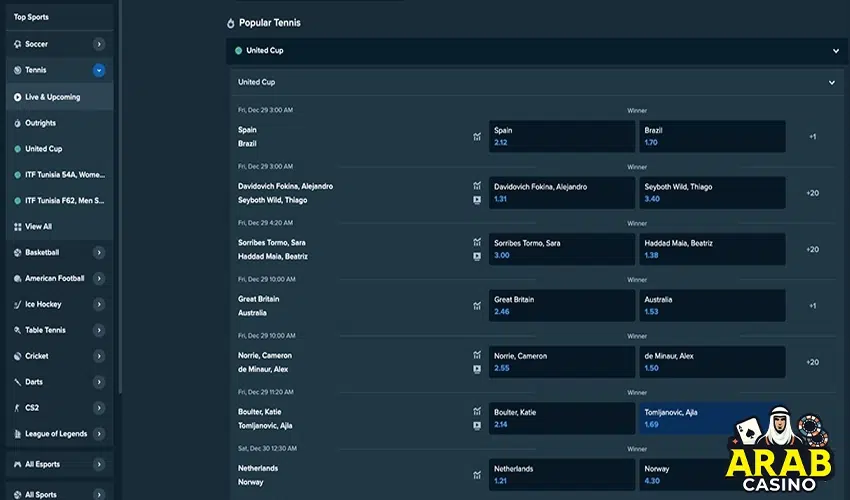Open All Sports at sidebar bottom
Image resolution: width=850 pixels, height=500 pixels.
60,494
